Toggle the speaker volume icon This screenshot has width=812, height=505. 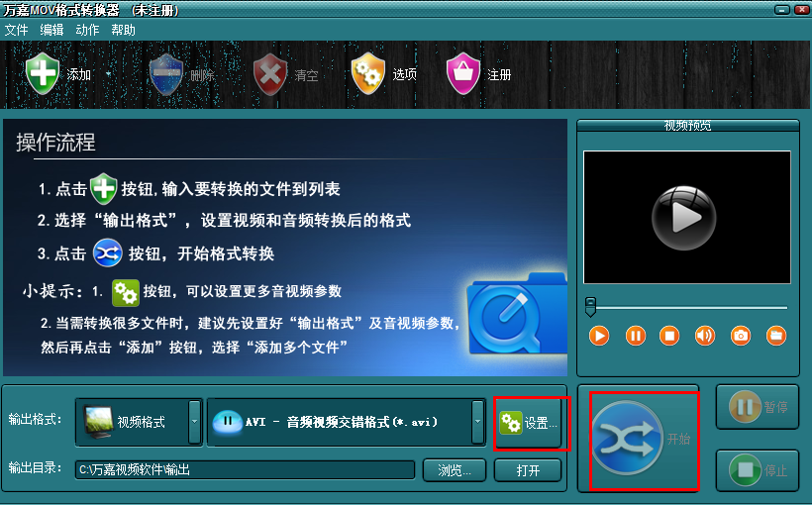tap(705, 336)
